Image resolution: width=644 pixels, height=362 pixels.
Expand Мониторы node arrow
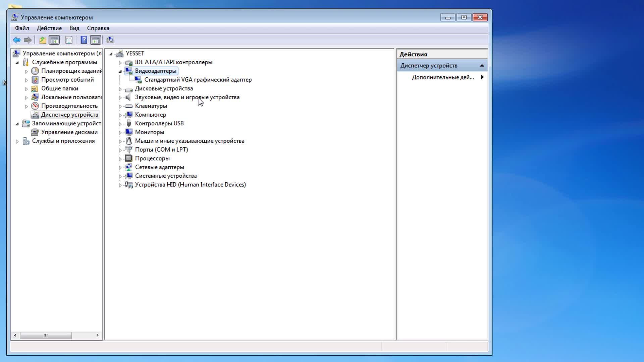click(x=120, y=132)
